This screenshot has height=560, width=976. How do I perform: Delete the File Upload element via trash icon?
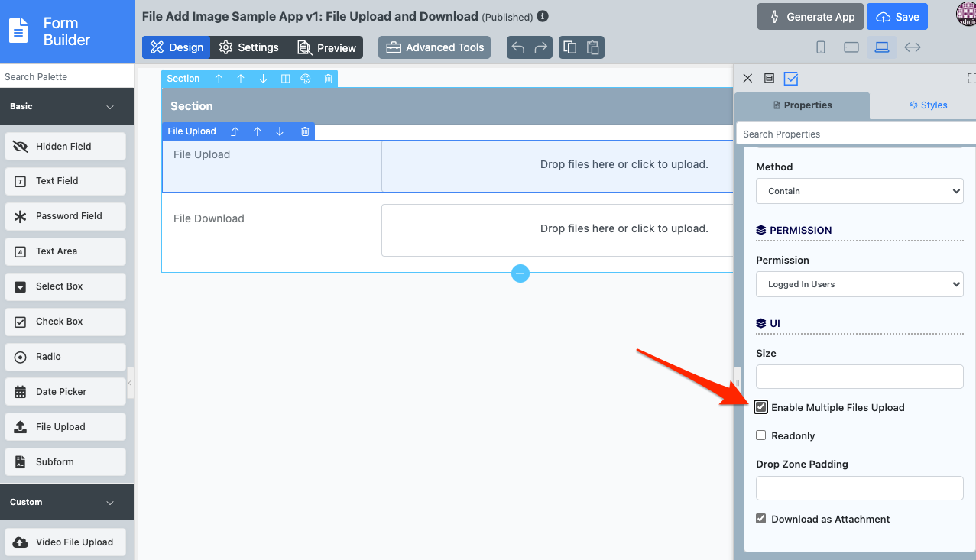(305, 131)
